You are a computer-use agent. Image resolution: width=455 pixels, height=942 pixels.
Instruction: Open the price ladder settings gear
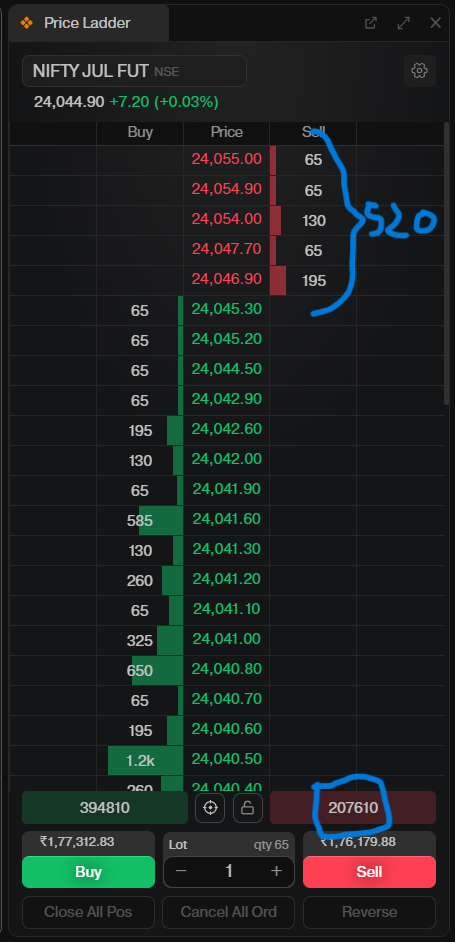coord(419,71)
